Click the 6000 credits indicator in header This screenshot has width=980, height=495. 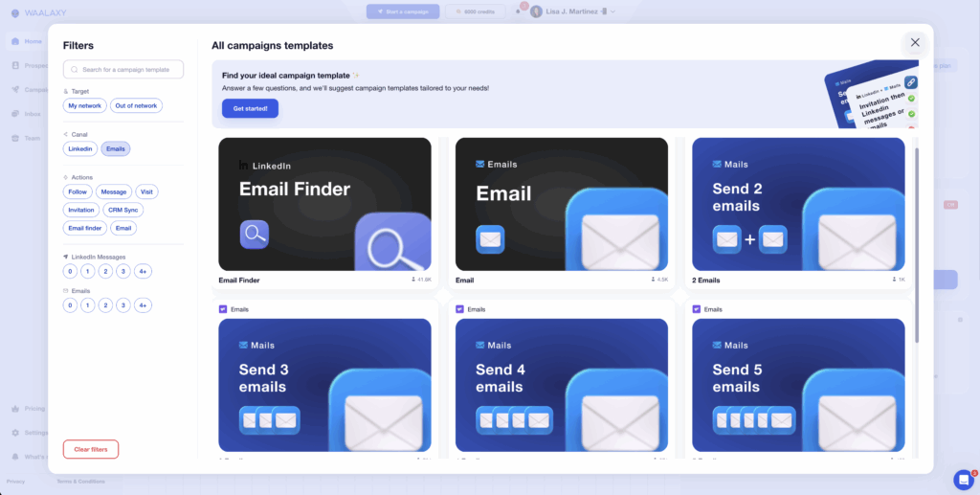click(475, 11)
